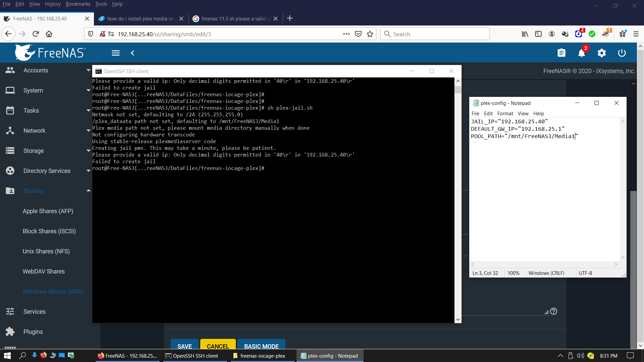Click the Save to Pocket icon
Viewport: 644px width, 362px height.
tap(358, 34)
